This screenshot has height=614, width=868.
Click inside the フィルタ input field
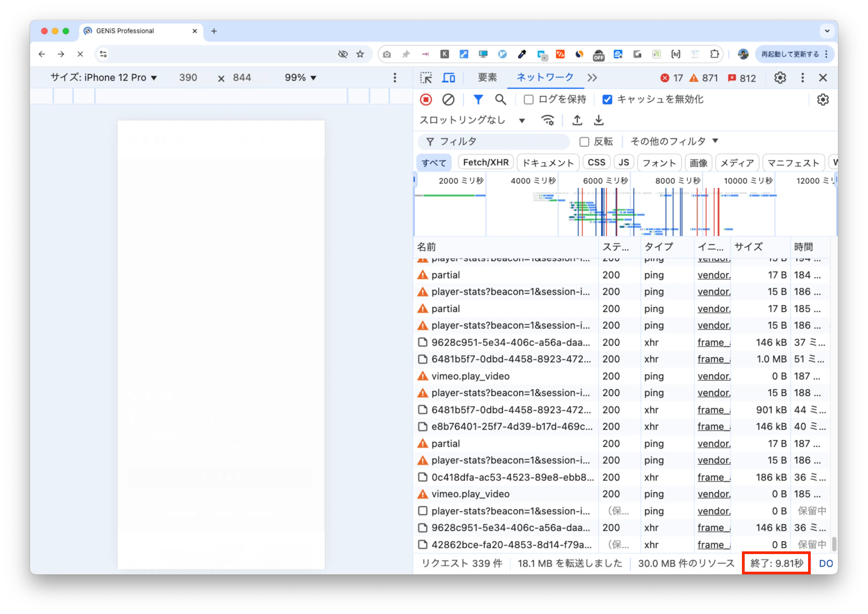pyautogui.click(x=493, y=142)
